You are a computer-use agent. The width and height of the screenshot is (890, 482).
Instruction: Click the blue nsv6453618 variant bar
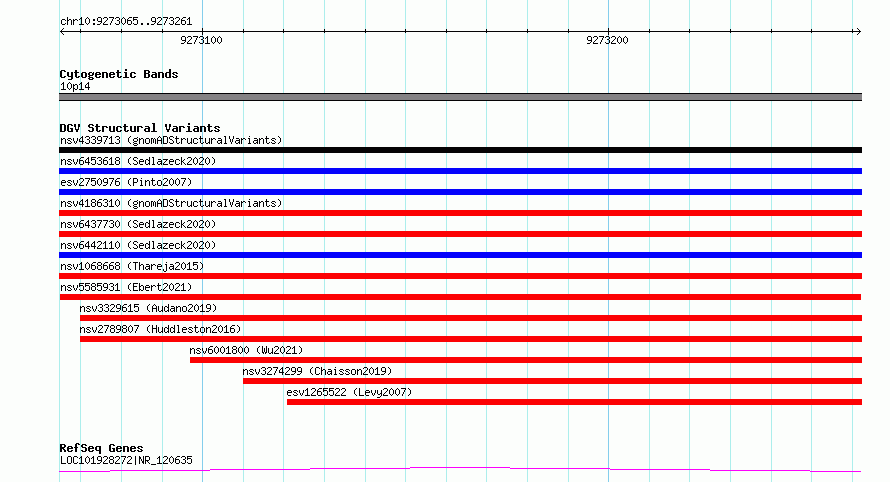tap(460, 171)
